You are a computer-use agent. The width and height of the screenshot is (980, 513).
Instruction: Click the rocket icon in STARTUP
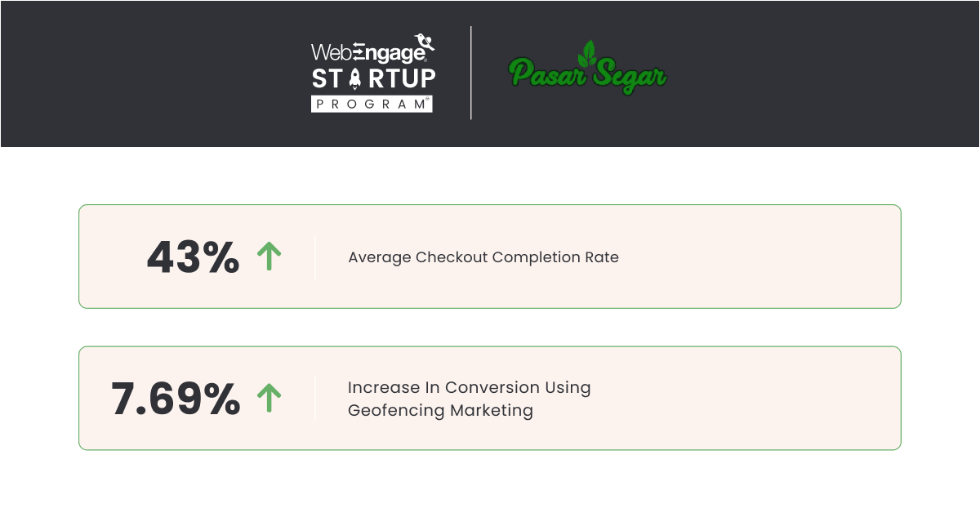[x=354, y=78]
